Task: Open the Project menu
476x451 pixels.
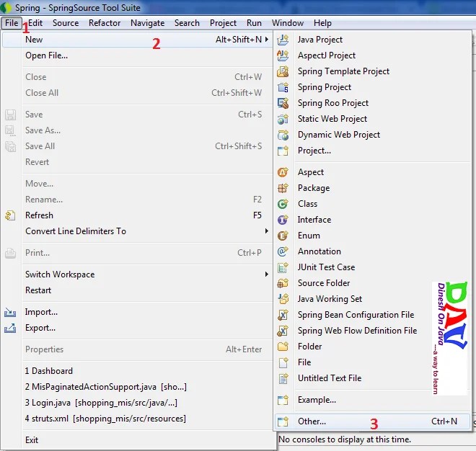Action: (x=223, y=23)
